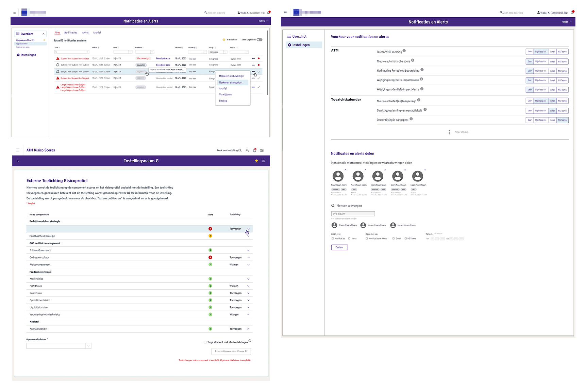Click Wijzigen for Risicomanagement
This screenshot has height=392, width=585.
pyautogui.click(x=234, y=265)
